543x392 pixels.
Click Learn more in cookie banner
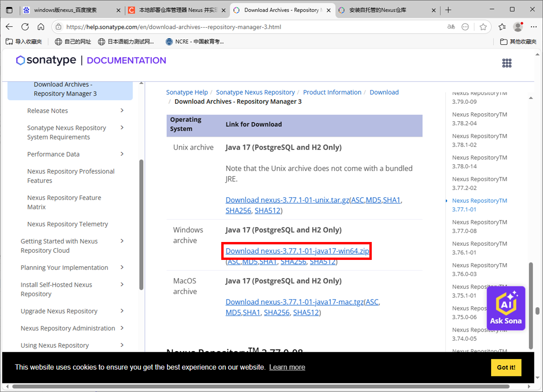(x=287, y=367)
